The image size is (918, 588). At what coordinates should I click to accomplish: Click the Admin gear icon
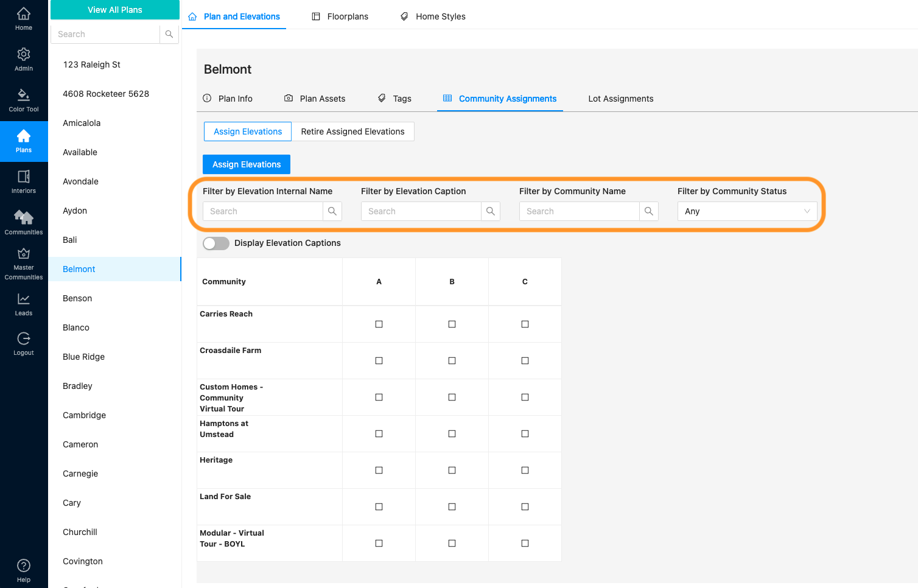point(24,59)
